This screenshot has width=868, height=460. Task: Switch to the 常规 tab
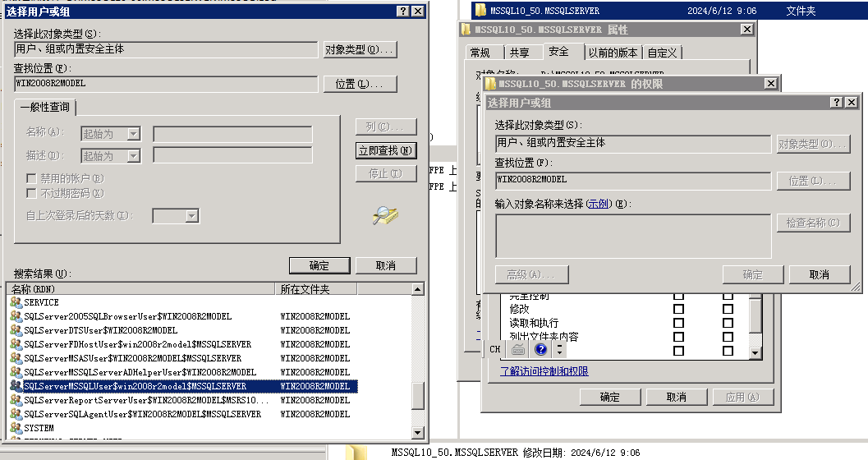pyautogui.click(x=480, y=53)
